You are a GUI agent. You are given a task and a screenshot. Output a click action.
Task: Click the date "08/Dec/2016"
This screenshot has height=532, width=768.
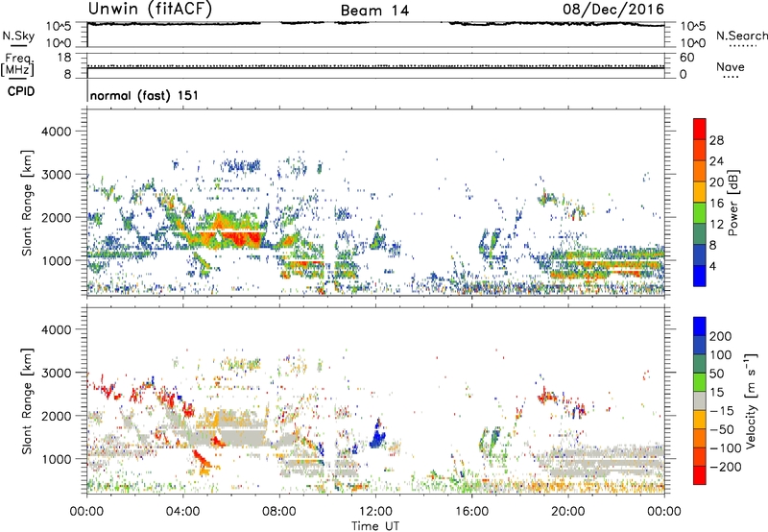click(x=613, y=9)
